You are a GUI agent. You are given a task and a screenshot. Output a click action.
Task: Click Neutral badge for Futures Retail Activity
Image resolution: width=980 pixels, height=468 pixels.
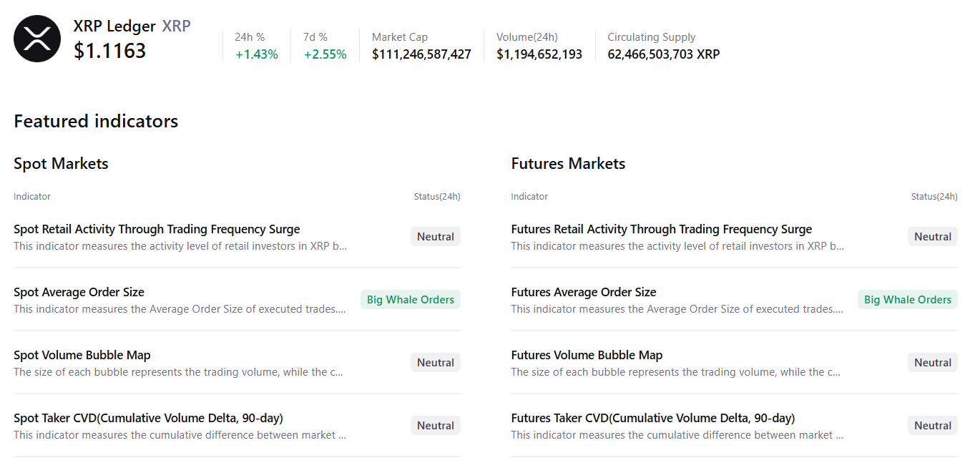pyautogui.click(x=933, y=237)
